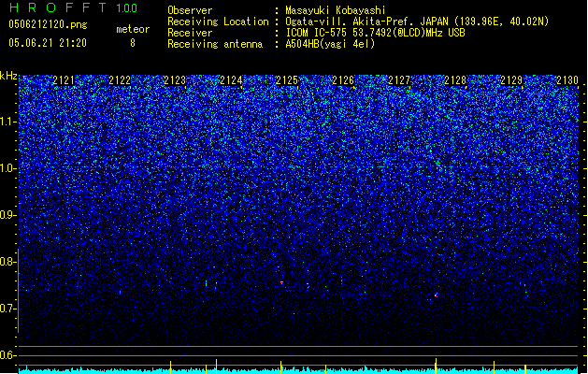Image resolution: width=588 pixels, height=374 pixels.
Task: Click yellow meteor marker between 2124 and 2125
Action: tap(280, 367)
